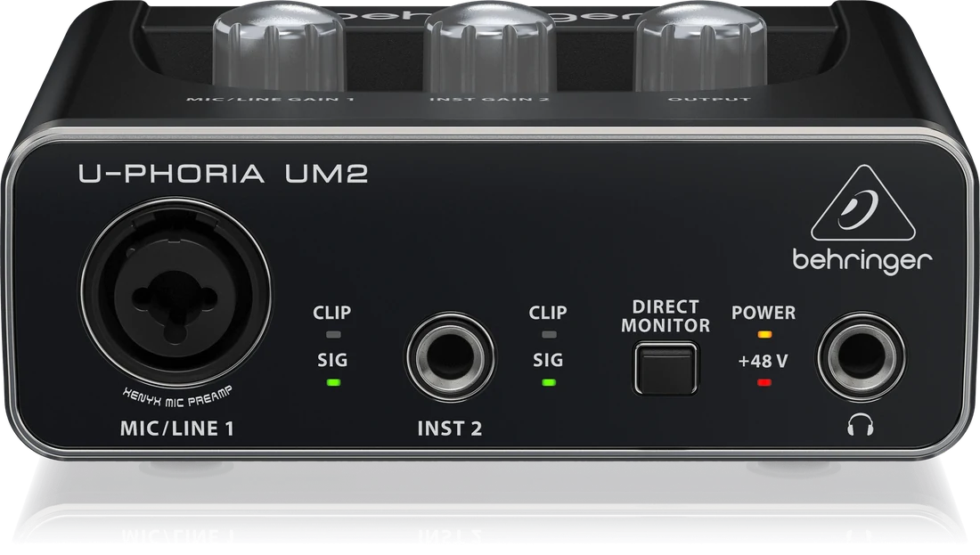Click the 'behringer' wordmark text
This screenshot has height=555, width=980.
click(x=862, y=259)
